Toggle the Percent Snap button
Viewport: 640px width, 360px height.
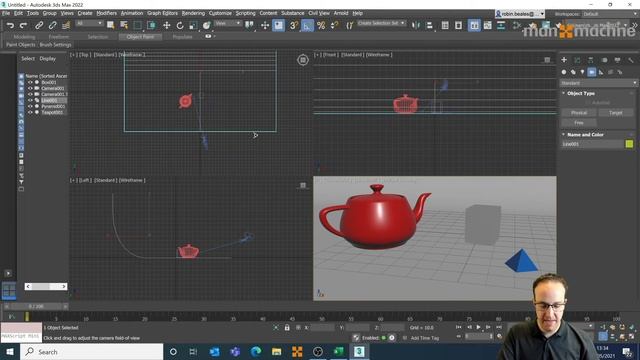click(x=321, y=25)
